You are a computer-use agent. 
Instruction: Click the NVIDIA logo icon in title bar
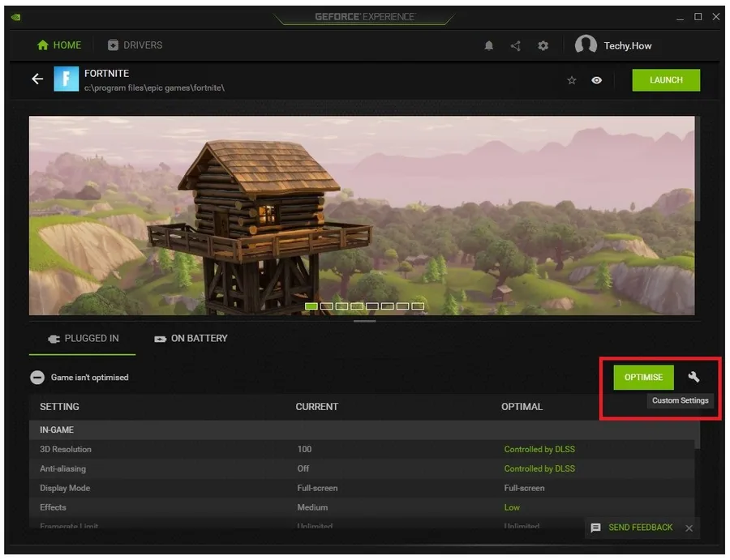[16, 17]
